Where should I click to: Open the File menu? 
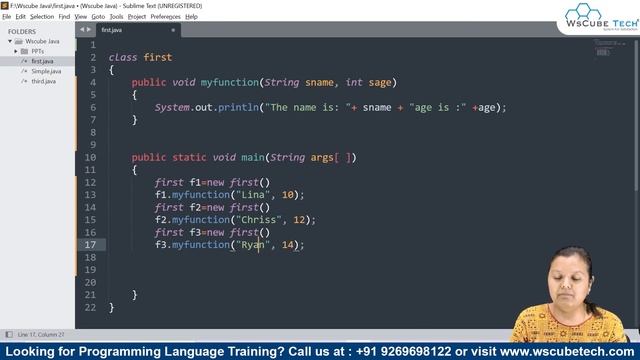[x=7, y=17]
